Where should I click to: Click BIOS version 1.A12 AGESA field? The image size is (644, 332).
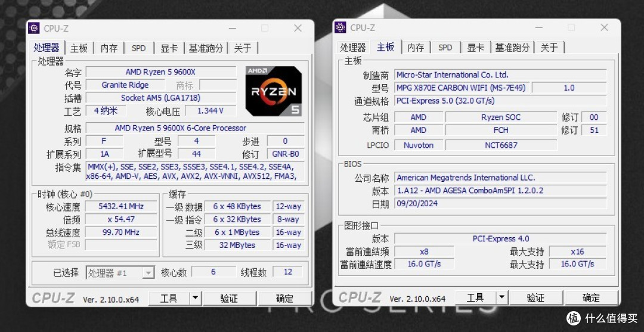(500, 190)
